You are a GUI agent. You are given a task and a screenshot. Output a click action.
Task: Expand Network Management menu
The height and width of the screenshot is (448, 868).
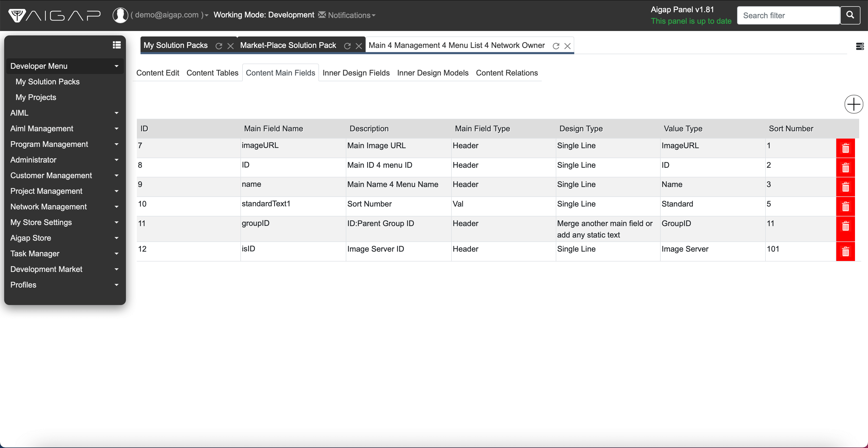[x=65, y=207]
